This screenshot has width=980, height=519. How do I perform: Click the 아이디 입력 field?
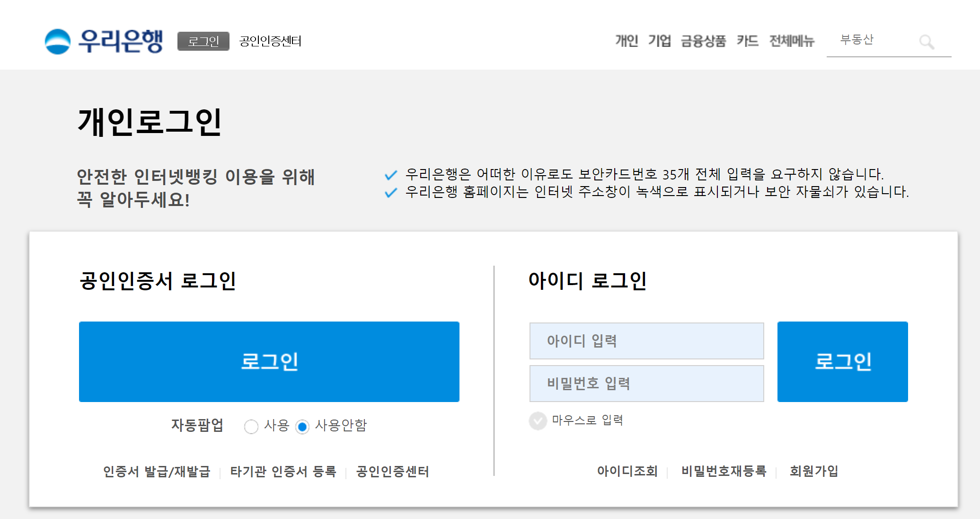click(x=646, y=341)
